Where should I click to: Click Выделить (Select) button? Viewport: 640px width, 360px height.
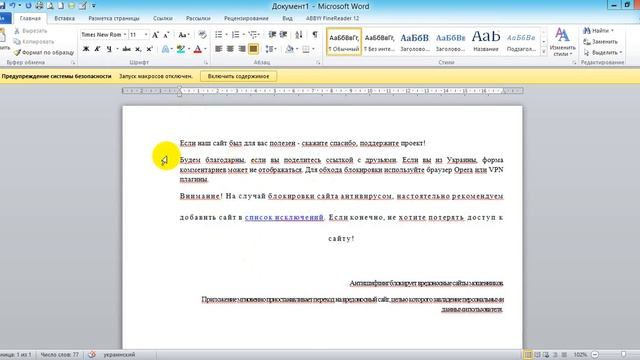pyautogui.click(x=603, y=52)
